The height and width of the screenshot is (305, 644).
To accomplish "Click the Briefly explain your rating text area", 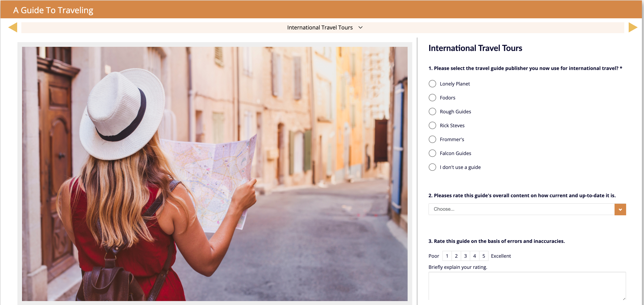I will 527,286.
